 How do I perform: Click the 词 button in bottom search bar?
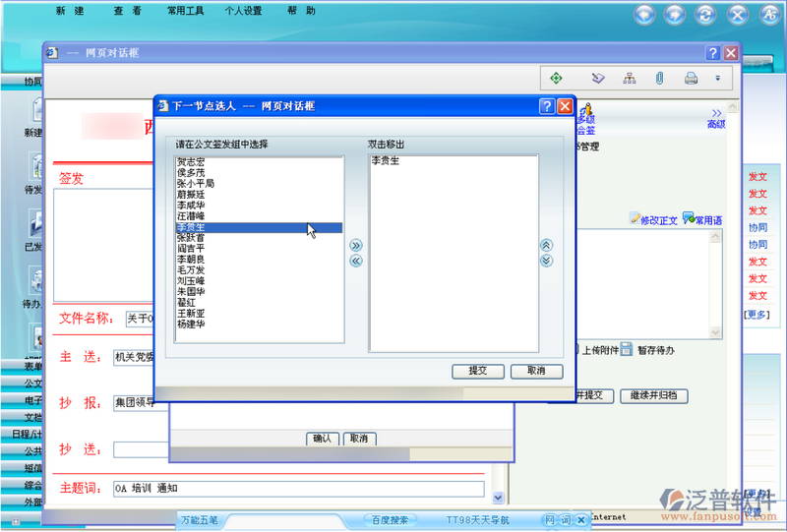[x=565, y=520]
